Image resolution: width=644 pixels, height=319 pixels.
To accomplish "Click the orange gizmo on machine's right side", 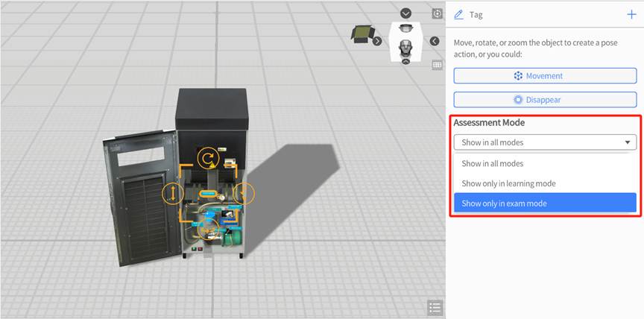I will point(244,195).
